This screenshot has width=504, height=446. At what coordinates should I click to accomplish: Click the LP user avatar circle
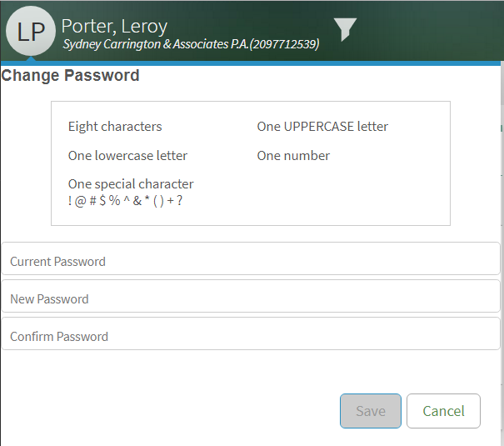point(31,31)
